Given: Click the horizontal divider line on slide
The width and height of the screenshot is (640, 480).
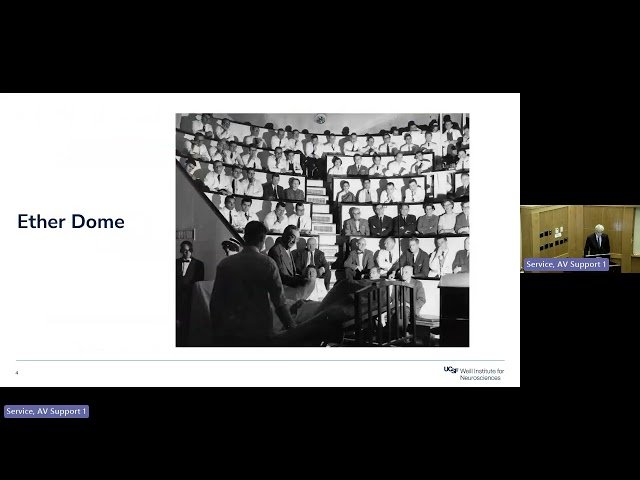Looking at the screenshot, I should 260,361.
